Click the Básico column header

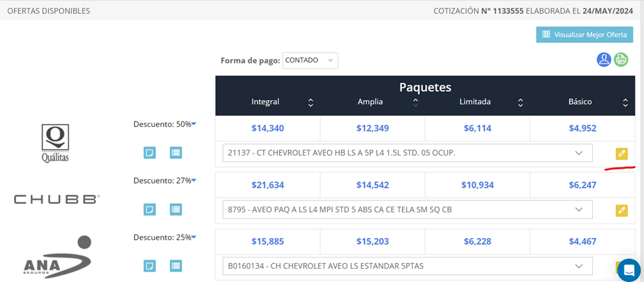click(x=580, y=102)
